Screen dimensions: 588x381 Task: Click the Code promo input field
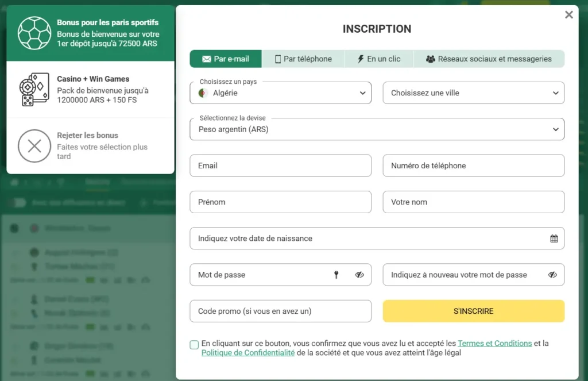280,311
